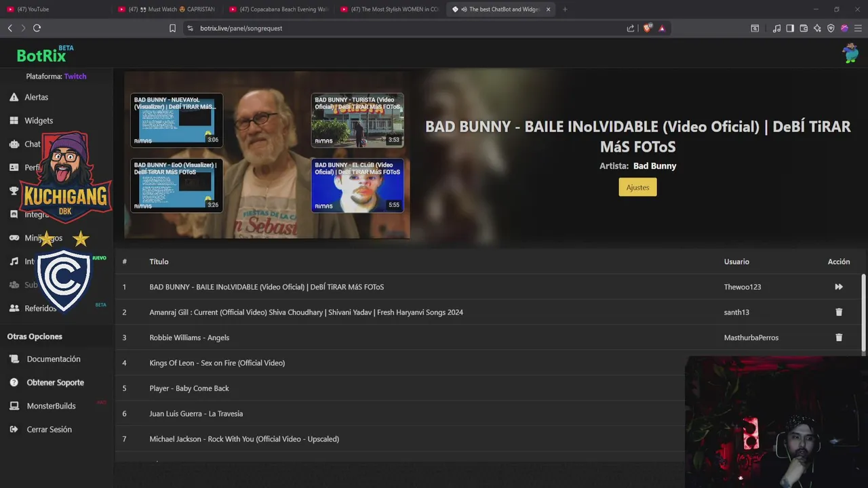Image resolution: width=868 pixels, height=488 pixels.
Task: Open the Sub sidebar item
Action: click(x=31, y=285)
